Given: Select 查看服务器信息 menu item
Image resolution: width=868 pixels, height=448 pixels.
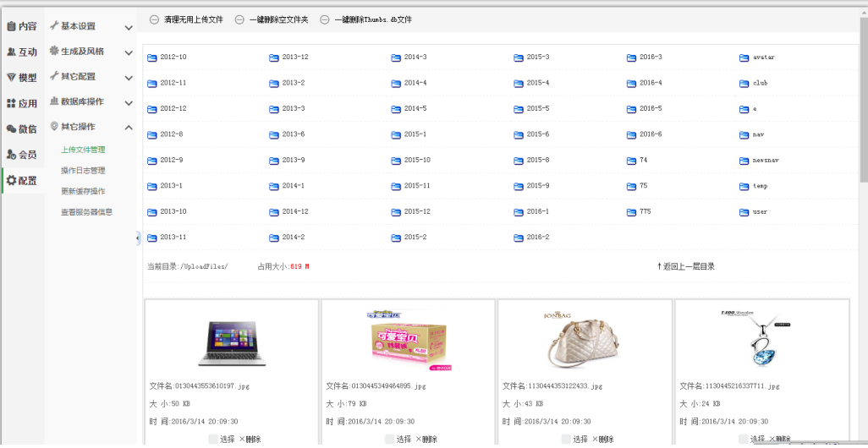Looking at the screenshot, I should click(86, 212).
